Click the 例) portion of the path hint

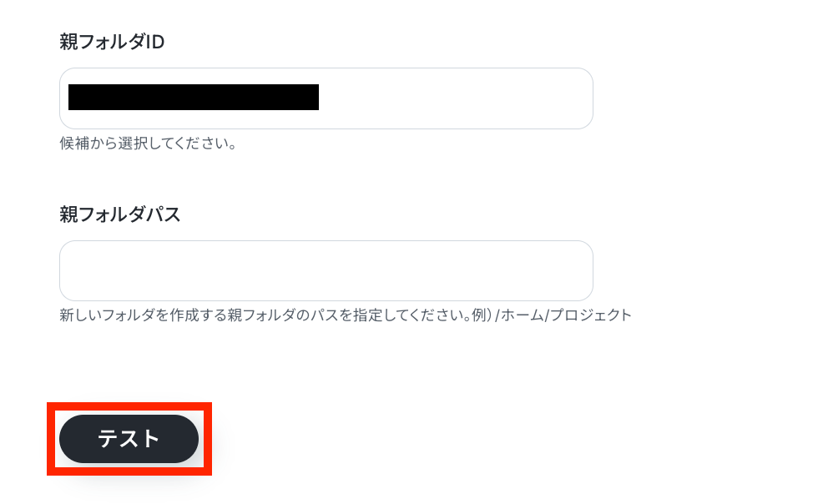[x=482, y=315]
